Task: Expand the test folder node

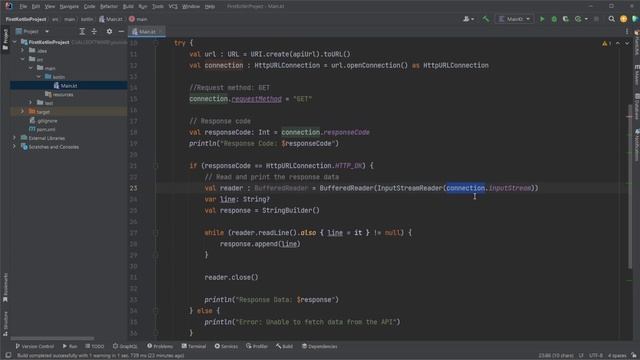Action: (31, 103)
